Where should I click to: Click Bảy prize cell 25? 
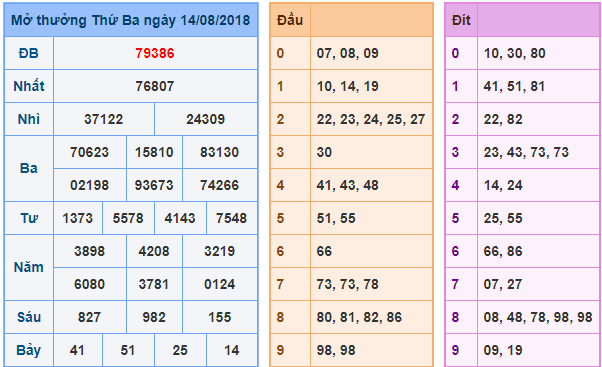[x=180, y=350]
